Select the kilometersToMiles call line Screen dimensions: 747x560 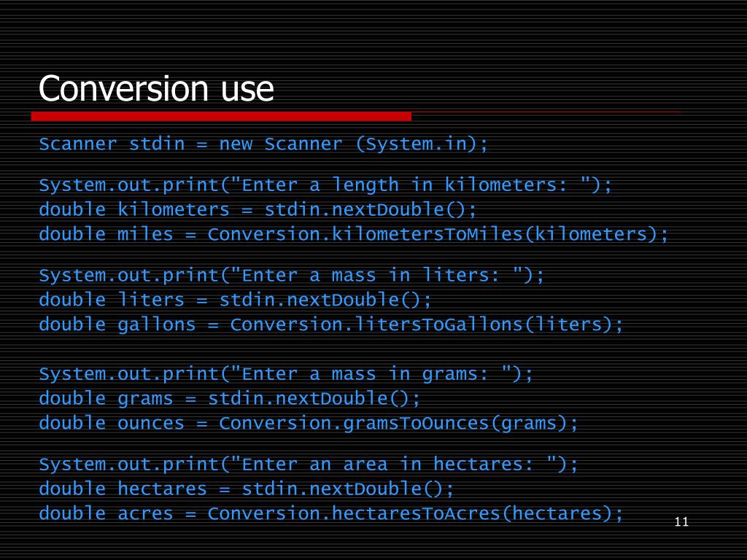click(x=354, y=234)
